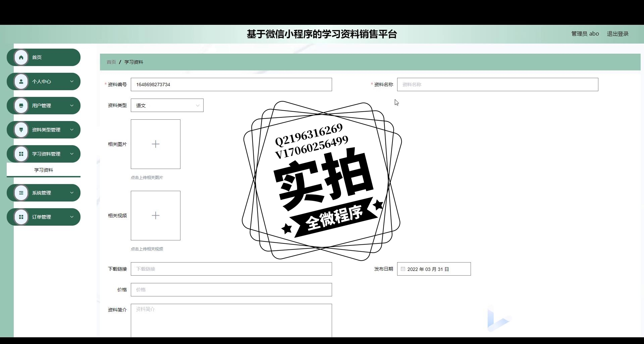
Task: Focus the 价格 input field
Action: pyautogui.click(x=231, y=290)
